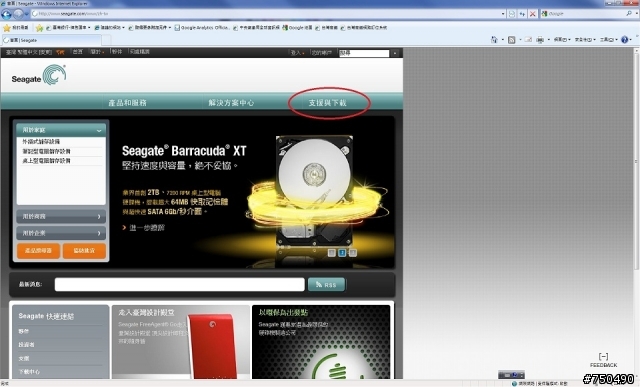Screen dimensions: 640x387
Task: Collapse the first teal sidebar section header
Action: point(61,130)
